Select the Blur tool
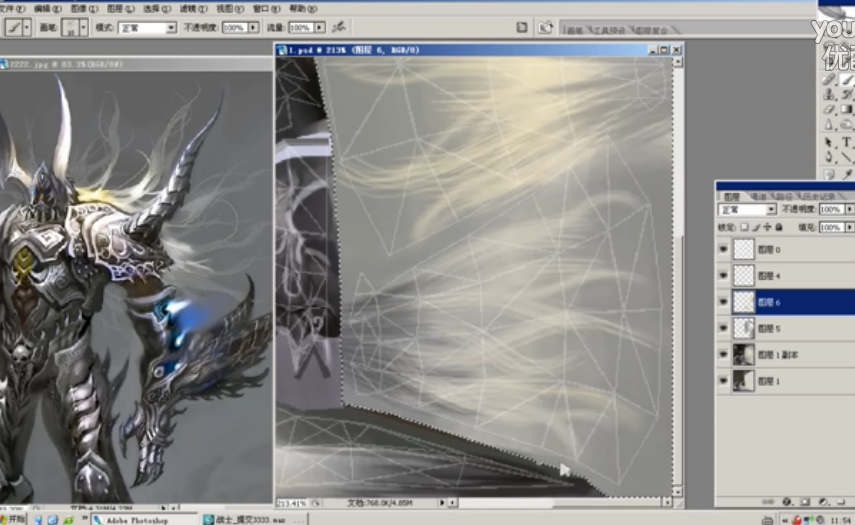This screenshot has height=525, width=855. pos(829,125)
